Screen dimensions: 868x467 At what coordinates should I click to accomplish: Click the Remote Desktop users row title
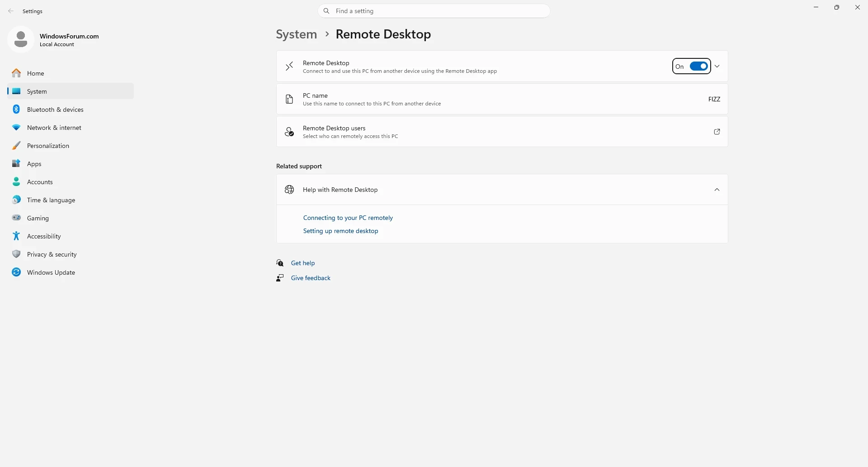click(334, 128)
